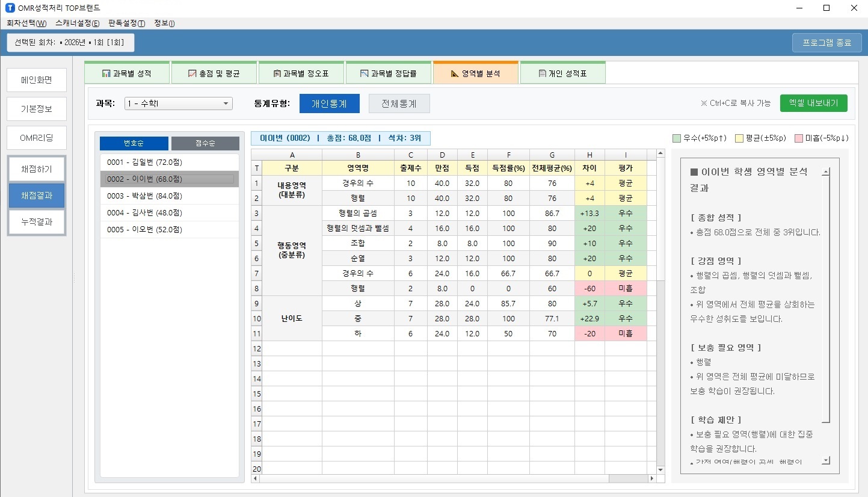Click the icon on 과목별 정답률 tab

(x=364, y=73)
